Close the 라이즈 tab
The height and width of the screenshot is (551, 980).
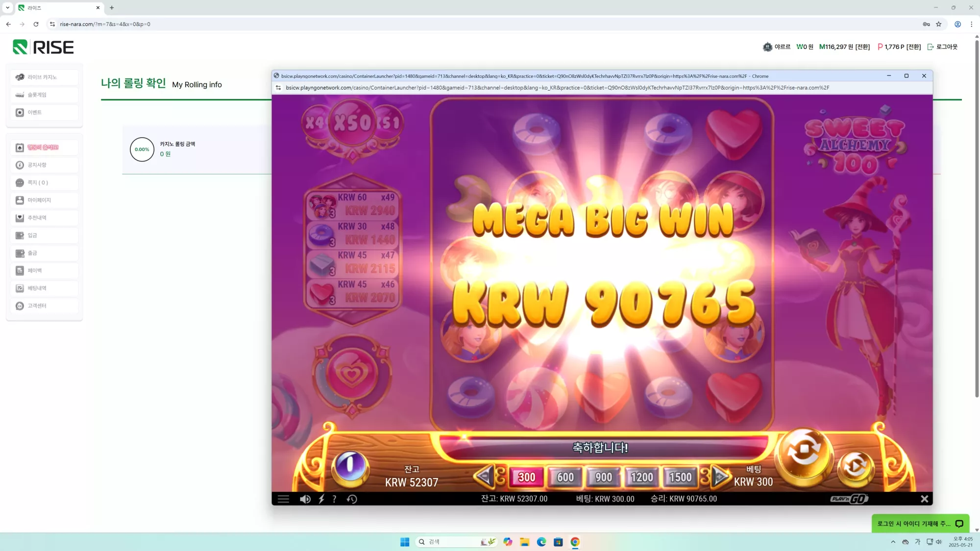(98, 8)
